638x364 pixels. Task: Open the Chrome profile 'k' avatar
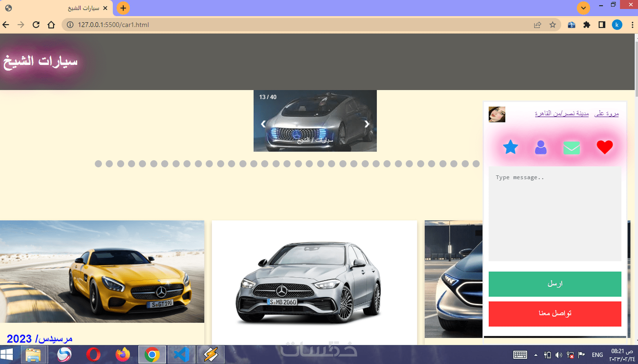coord(617,25)
